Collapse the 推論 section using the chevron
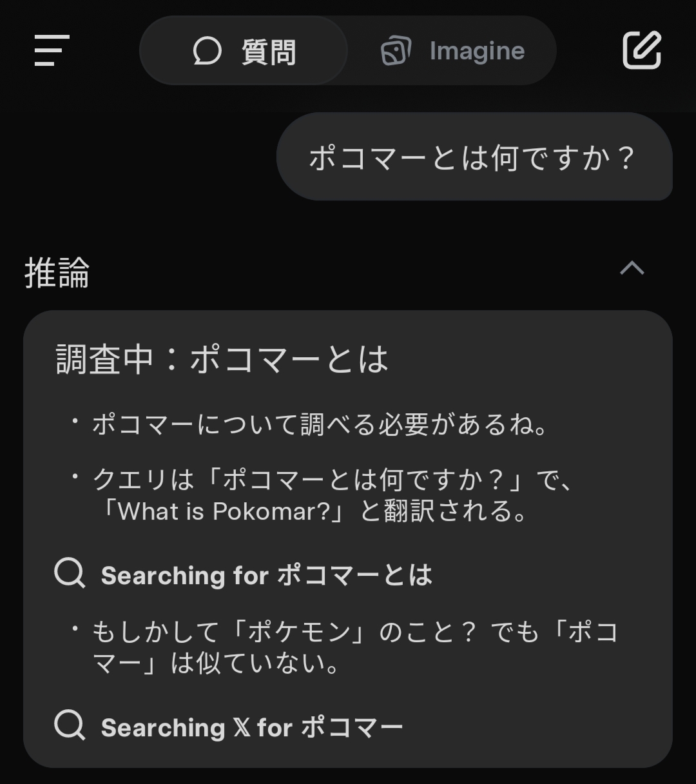The image size is (696, 784). pyautogui.click(x=632, y=268)
